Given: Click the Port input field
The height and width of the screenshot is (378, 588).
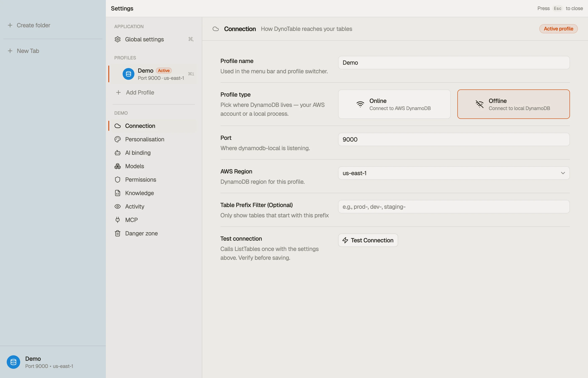Looking at the screenshot, I should 454,139.
